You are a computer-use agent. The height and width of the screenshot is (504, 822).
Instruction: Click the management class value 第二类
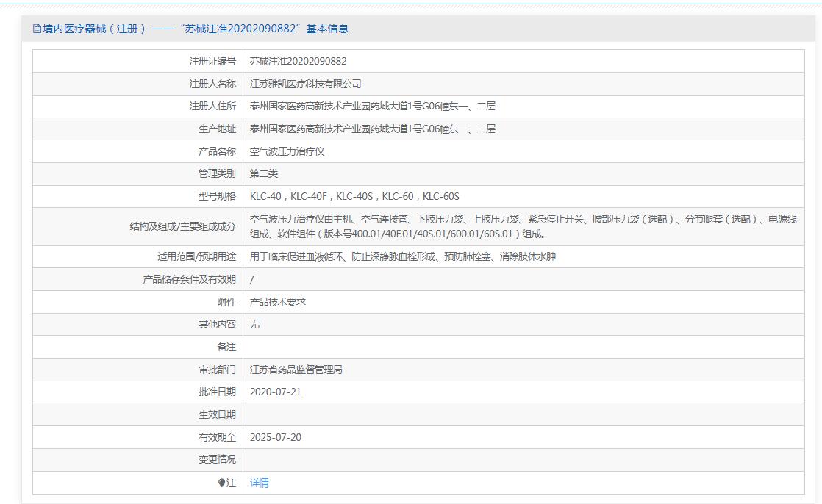(x=264, y=174)
